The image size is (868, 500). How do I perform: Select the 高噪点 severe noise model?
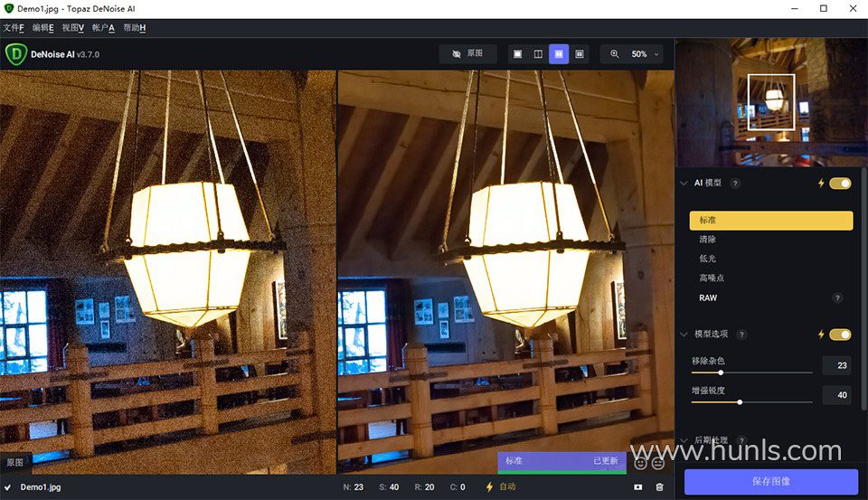coord(771,278)
